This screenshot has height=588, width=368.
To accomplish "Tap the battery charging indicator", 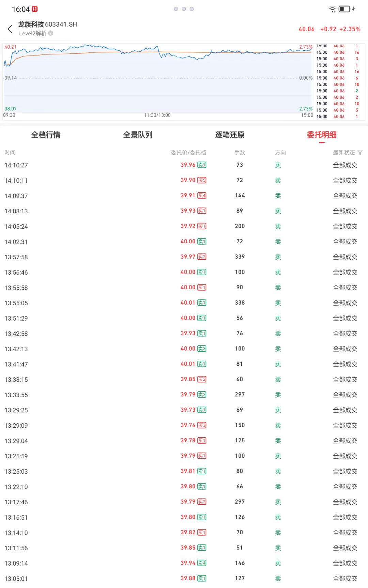I will pyautogui.click(x=347, y=9).
